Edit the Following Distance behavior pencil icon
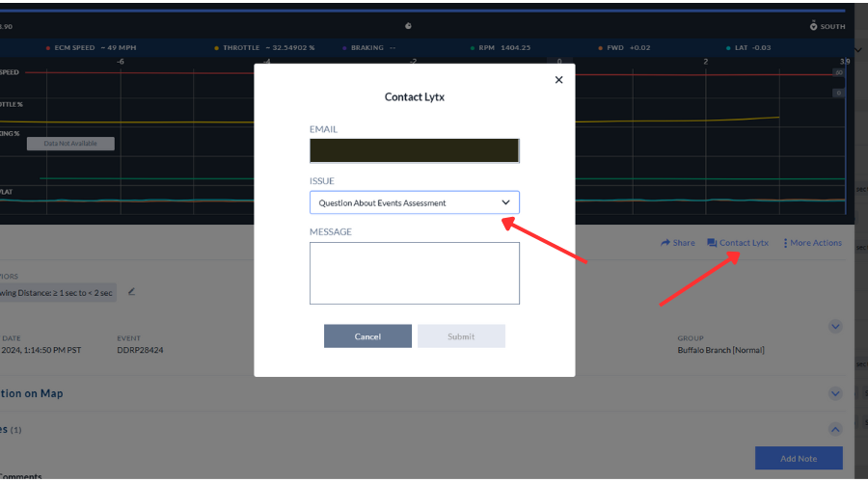Screen dimensions: 868x482 coord(132,292)
